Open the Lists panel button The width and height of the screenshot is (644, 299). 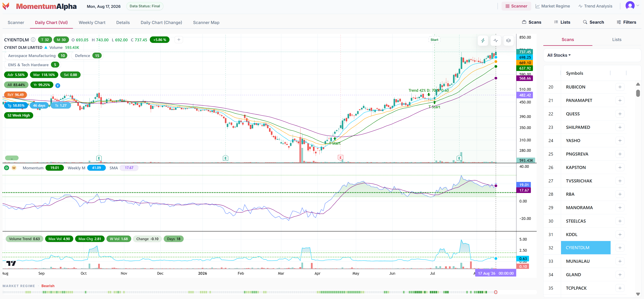pyautogui.click(x=562, y=22)
